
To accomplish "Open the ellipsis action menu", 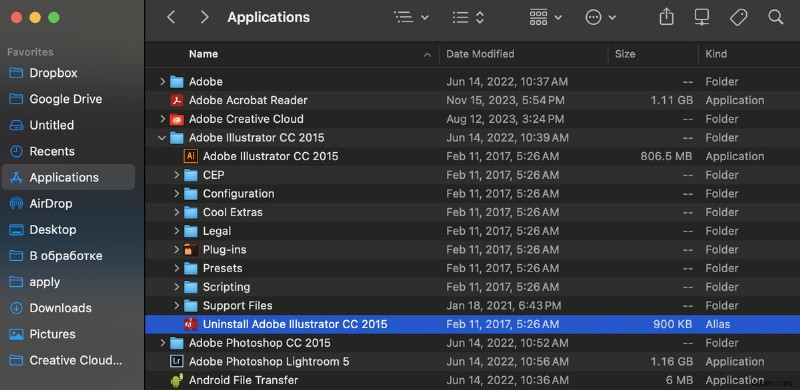I will 601,17.
